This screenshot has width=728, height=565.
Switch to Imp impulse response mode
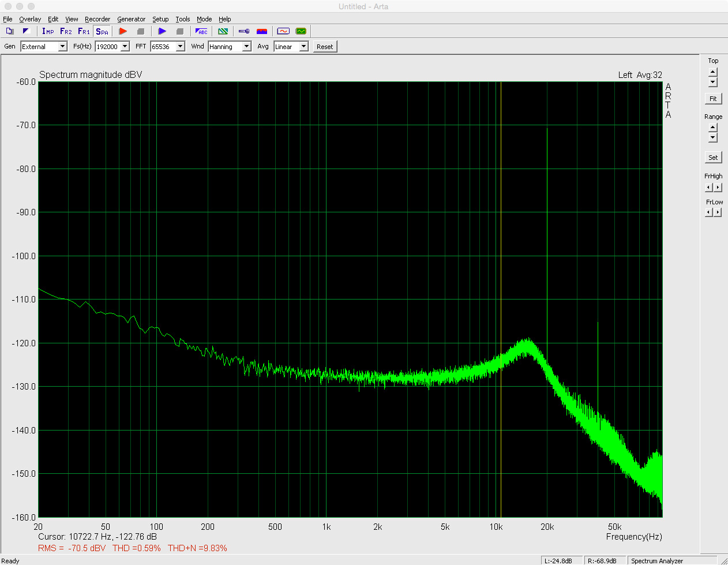tap(48, 31)
